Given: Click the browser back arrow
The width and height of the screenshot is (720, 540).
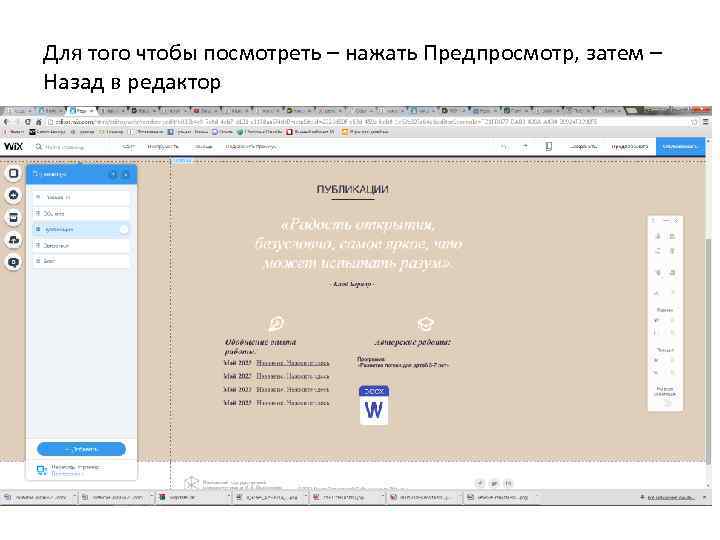Looking at the screenshot, I should pos(6,122).
